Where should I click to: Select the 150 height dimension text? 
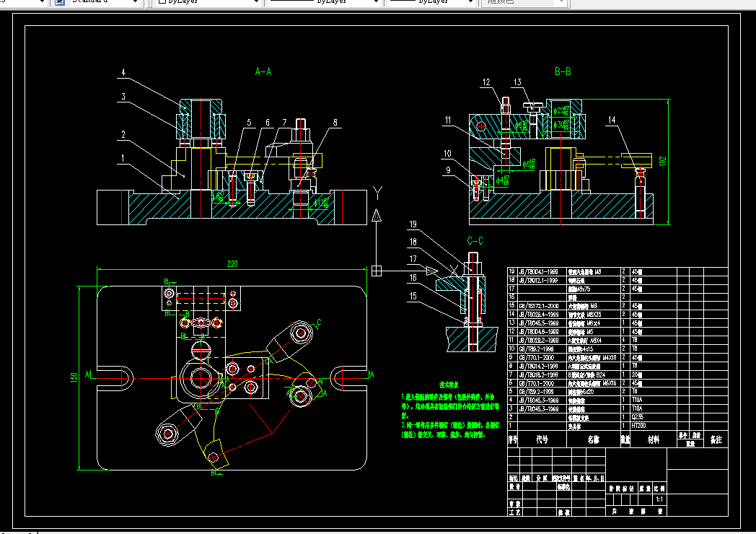[74, 377]
